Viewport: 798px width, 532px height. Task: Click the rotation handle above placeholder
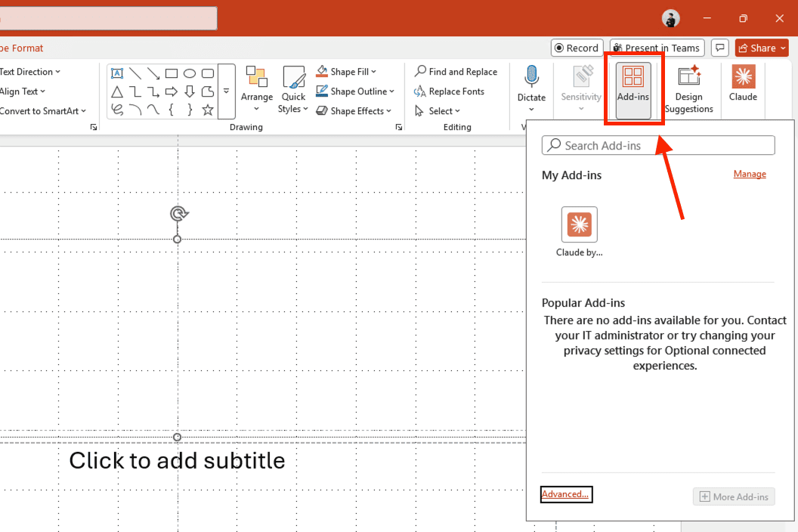tap(179, 214)
